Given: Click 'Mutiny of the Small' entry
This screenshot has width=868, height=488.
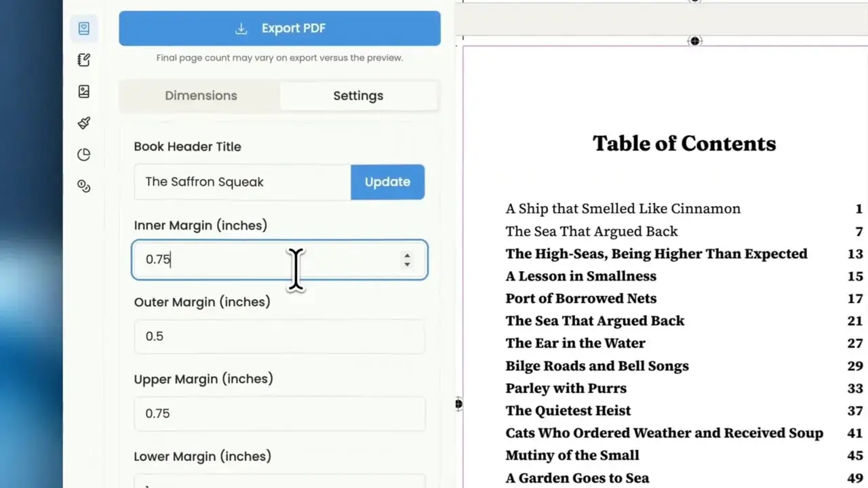Looking at the screenshot, I should tap(572, 455).
